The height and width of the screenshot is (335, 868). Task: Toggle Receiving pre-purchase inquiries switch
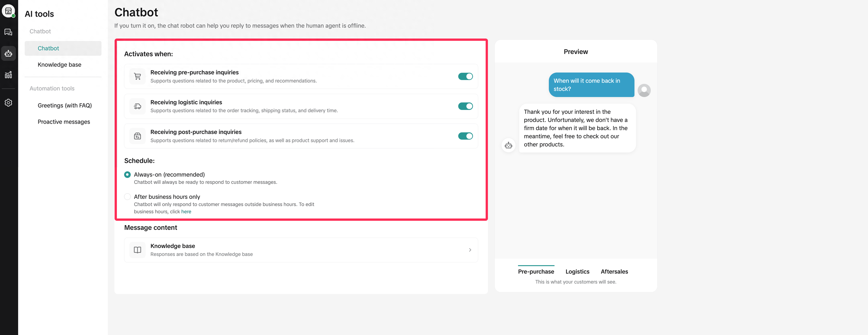click(x=465, y=77)
